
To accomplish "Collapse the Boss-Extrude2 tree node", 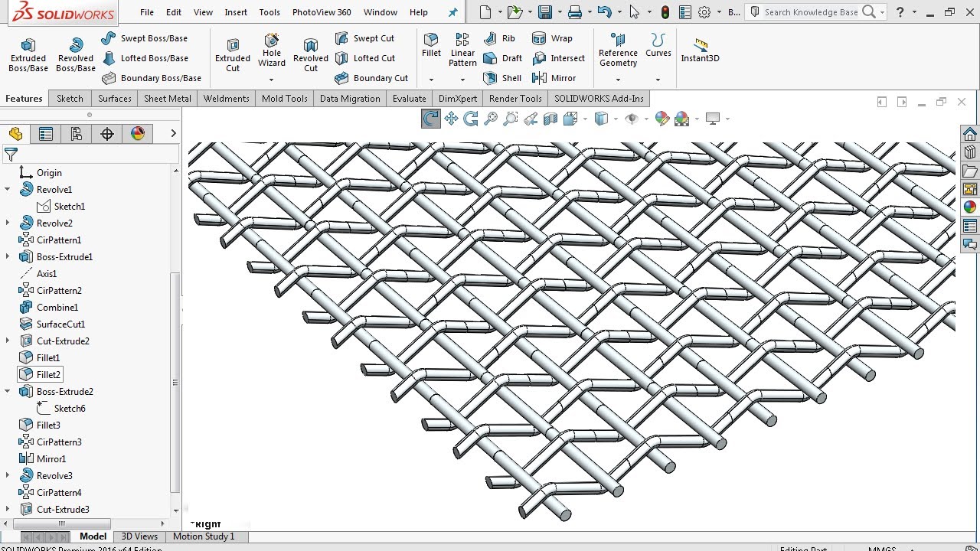I will (8, 391).
